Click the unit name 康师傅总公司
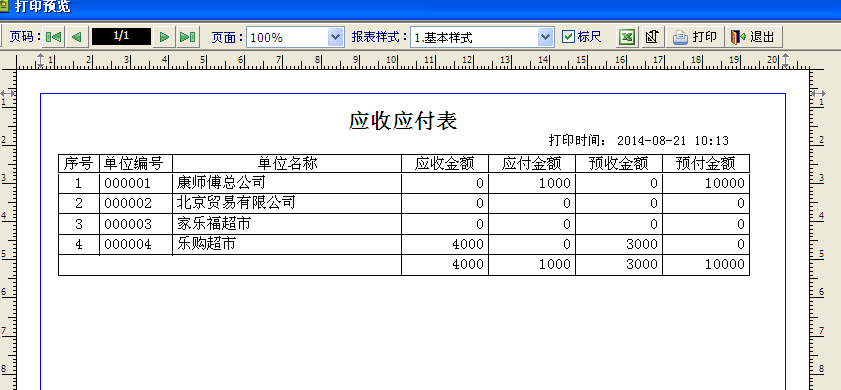The image size is (841, 390). pos(221,182)
